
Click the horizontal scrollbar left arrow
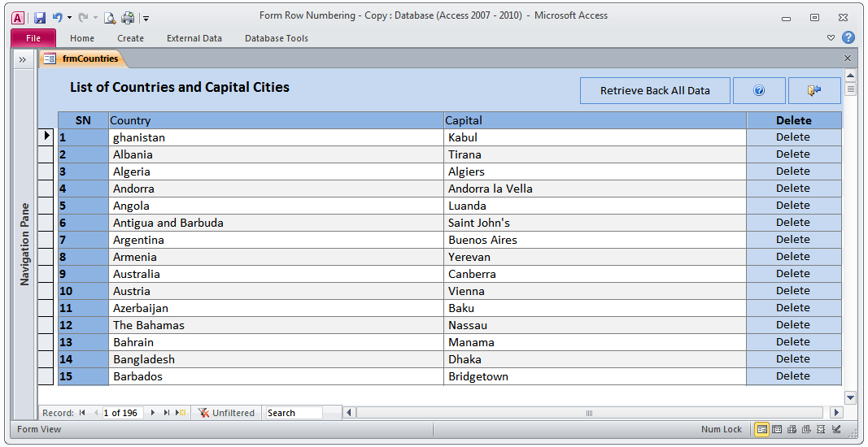(x=349, y=413)
